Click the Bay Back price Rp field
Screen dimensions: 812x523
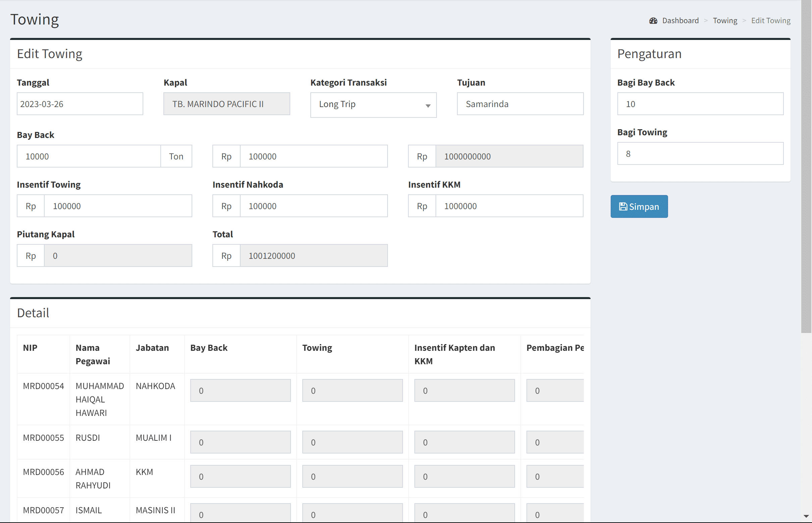313,156
